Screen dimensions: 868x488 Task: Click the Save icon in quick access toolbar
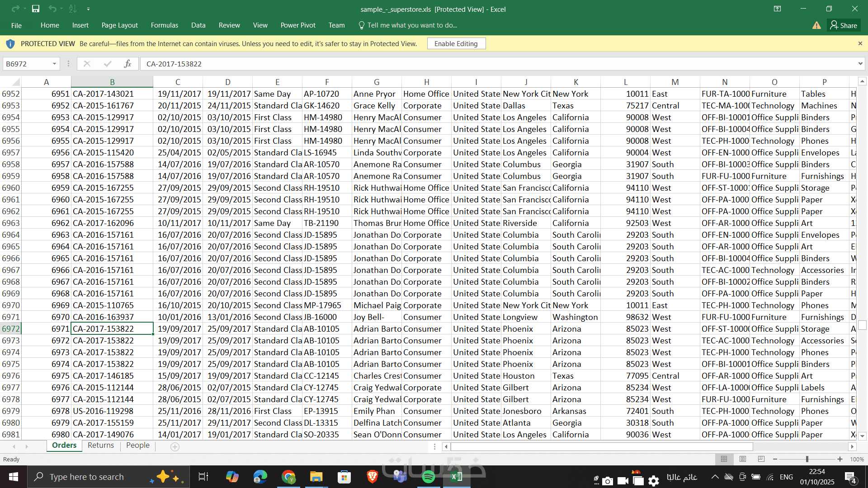pyautogui.click(x=36, y=9)
